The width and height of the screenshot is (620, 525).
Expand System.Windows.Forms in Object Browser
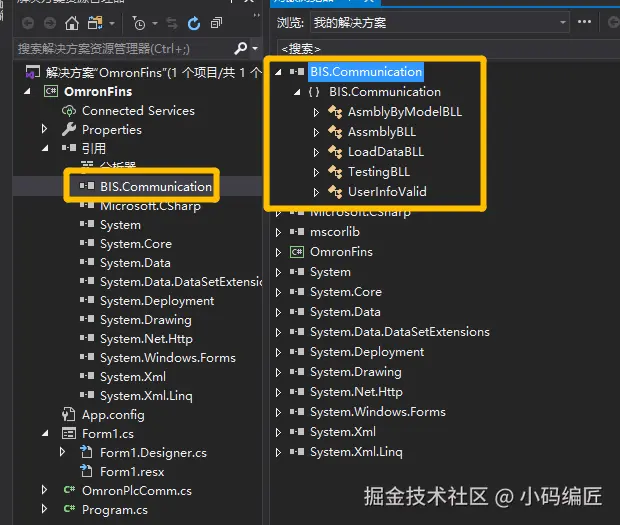[278, 412]
